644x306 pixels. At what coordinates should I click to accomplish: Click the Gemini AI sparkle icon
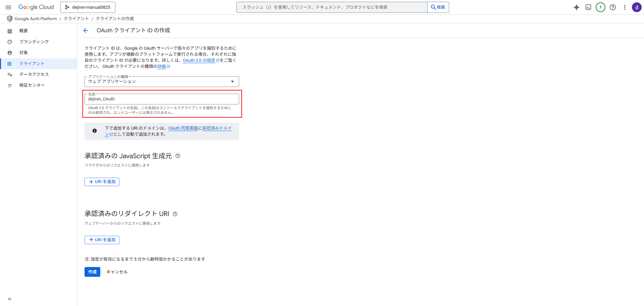click(x=576, y=7)
